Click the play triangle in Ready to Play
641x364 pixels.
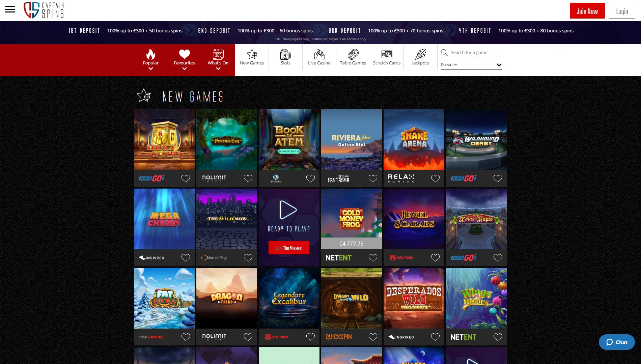(288, 210)
